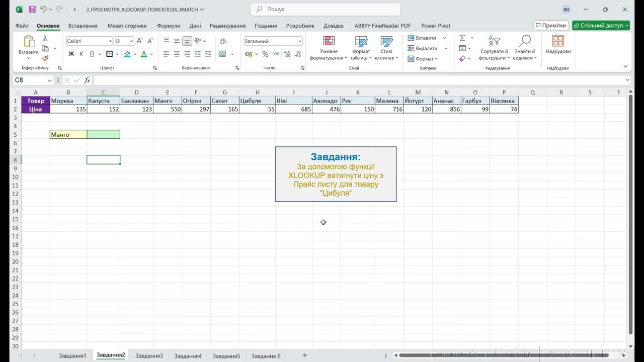Decrease indent in the alignment group
This screenshot has width=644, height=362.
coord(198,54)
